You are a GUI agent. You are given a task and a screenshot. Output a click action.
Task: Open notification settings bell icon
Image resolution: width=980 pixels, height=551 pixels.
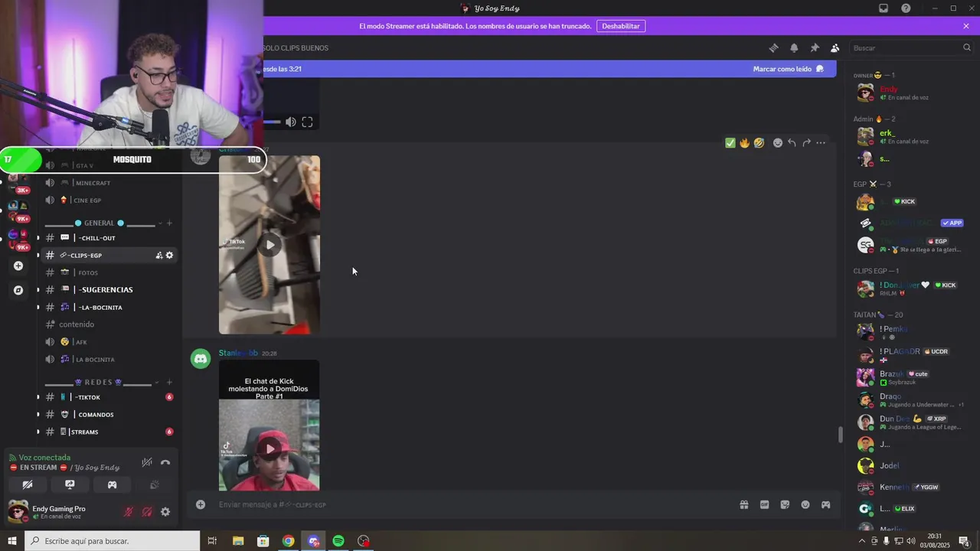[794, 47]
